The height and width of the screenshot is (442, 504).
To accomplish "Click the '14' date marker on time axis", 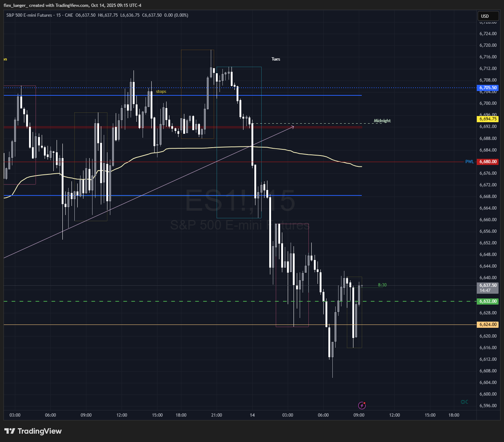I will tap(252, 415).
